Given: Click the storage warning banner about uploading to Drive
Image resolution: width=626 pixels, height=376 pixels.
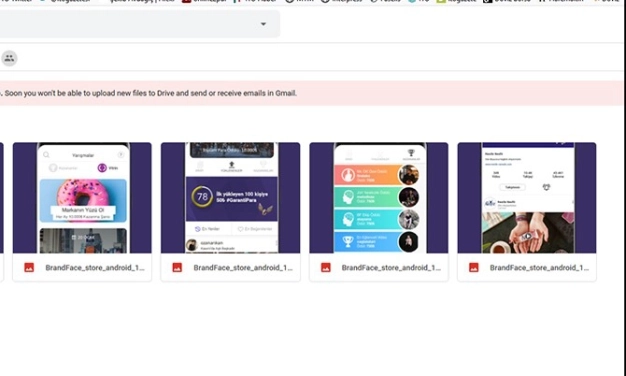Looking at the screenshot, I should [x=311, y=93].
